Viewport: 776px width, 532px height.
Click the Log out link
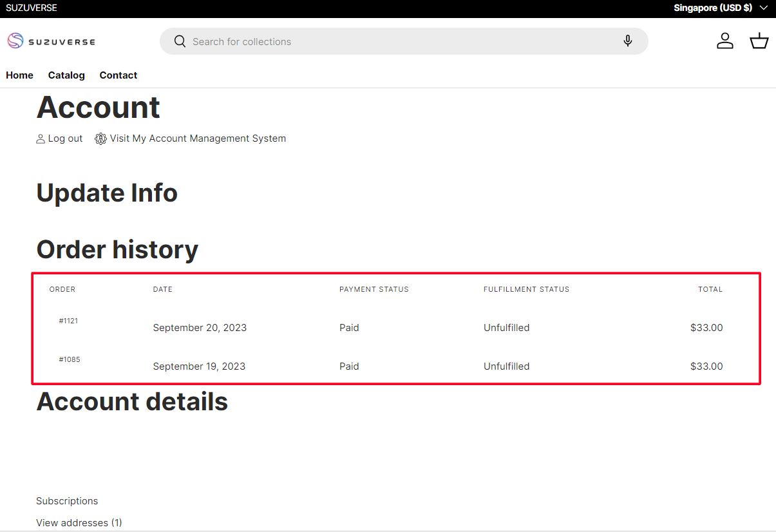(x=65, y=138)
